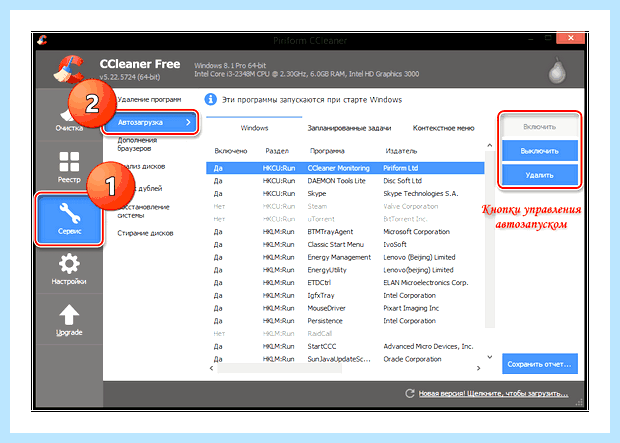This screenshot has height=443, width=620.
Task: Click the title bar CCleaner icon
Action: (42, 40)
